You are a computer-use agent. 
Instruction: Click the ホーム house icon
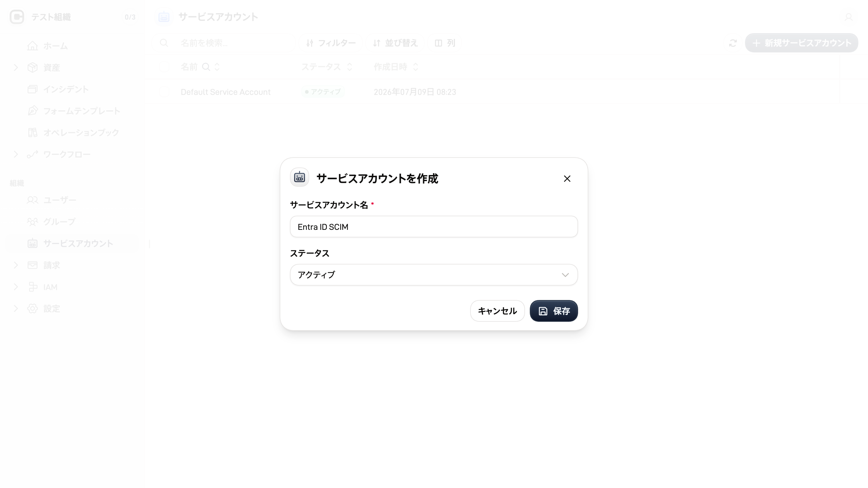32,46
